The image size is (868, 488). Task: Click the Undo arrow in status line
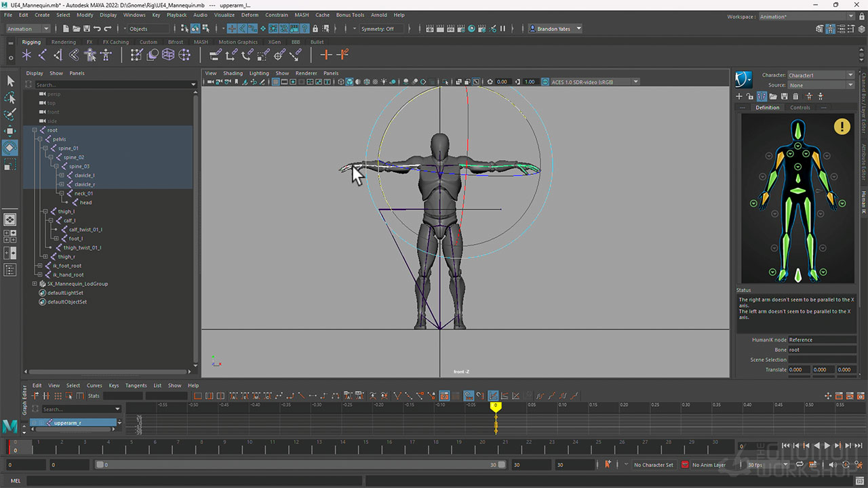(97, 28)
